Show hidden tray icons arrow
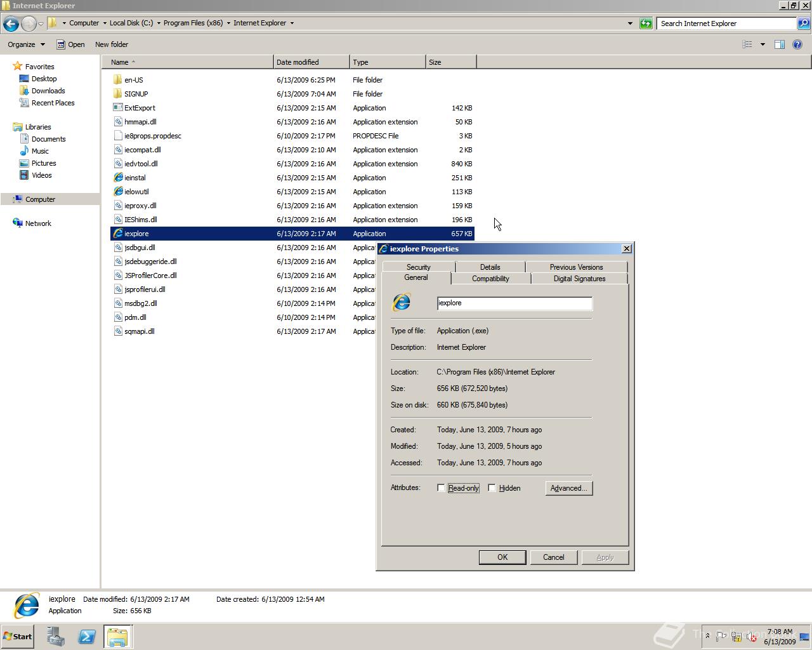The height and width of the screenshot is (650, 812). coord(707,636)
